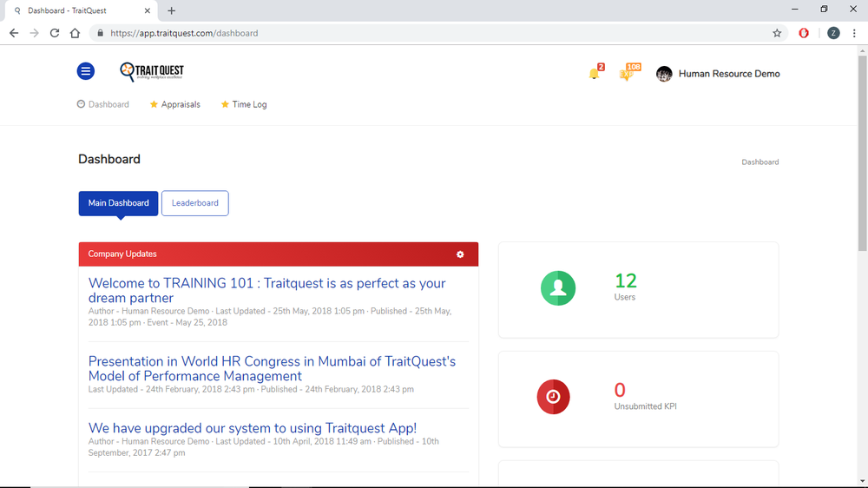This screenshot has height=488, width=868.
Task: Open the Time Log menu item
Action: (244, 104)
